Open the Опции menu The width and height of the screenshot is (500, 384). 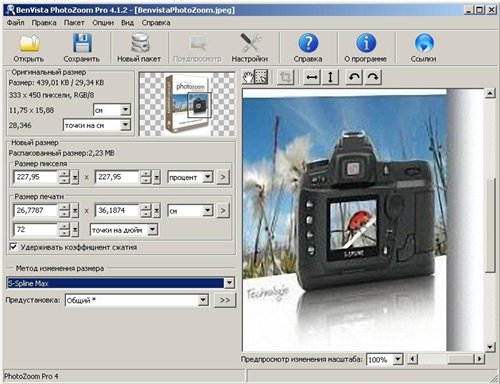103,23
